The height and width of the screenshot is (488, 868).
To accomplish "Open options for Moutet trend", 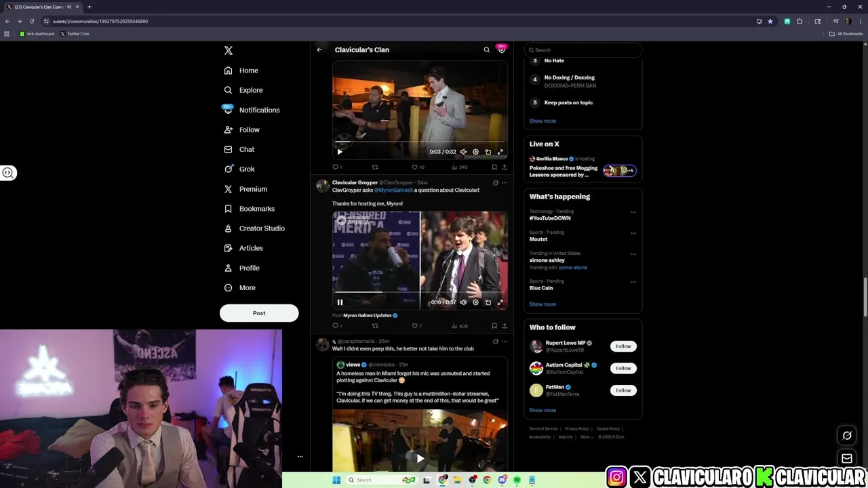I will pos(633,233).
